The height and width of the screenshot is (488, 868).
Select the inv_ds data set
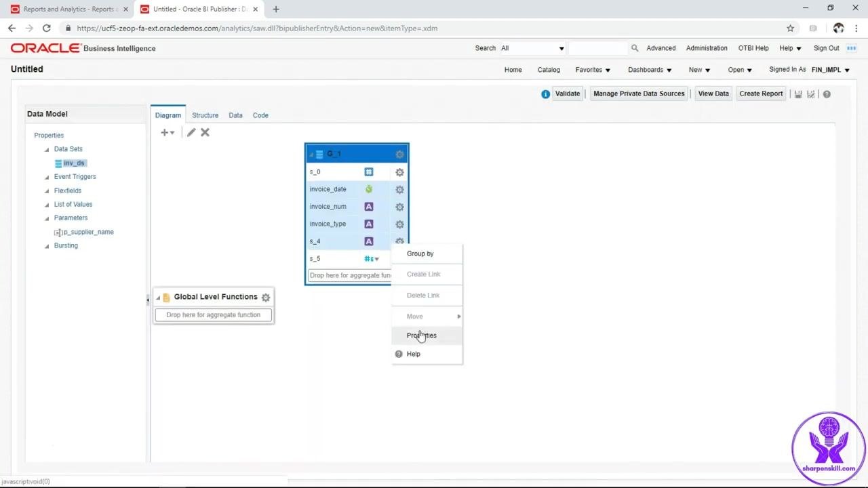pyautogui.click(x=74, y=163)
